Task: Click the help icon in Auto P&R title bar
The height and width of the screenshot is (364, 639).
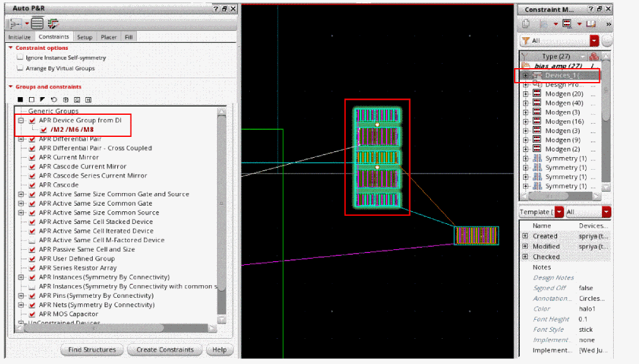Action: point(216,9)
